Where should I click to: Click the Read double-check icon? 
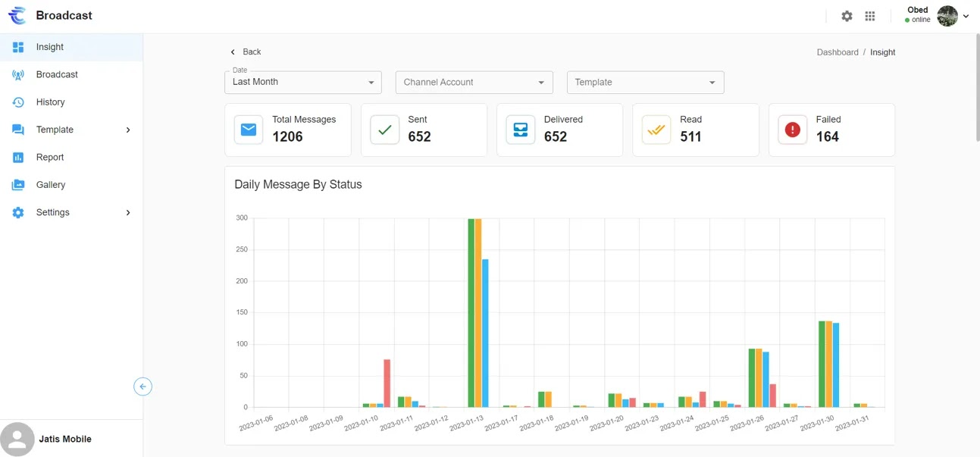[656, 130]
